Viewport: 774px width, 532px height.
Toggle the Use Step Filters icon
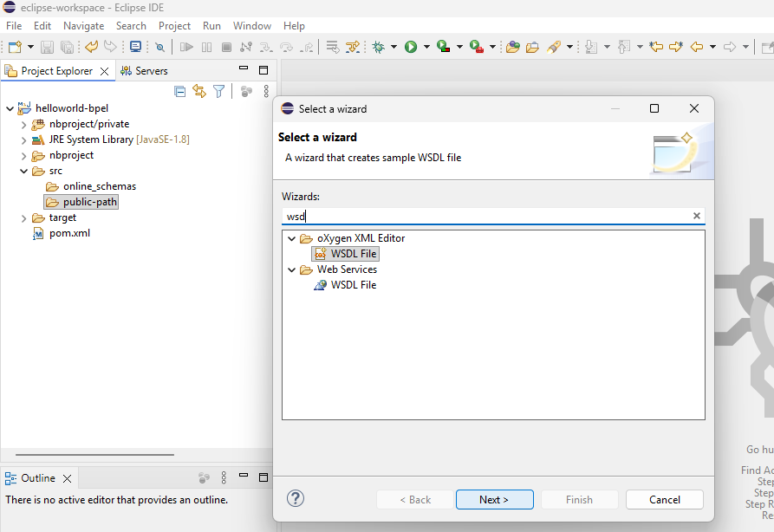pyautogui.click(x=353, y=47)
